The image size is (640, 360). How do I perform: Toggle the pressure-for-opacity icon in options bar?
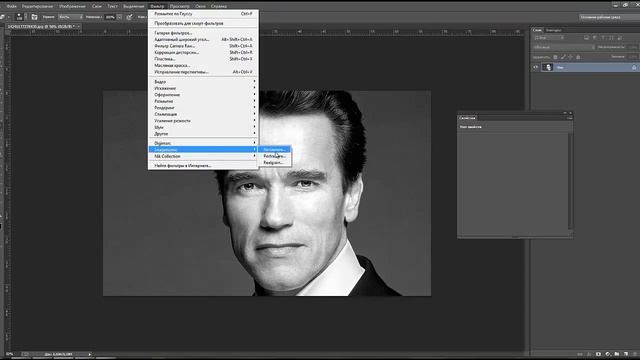click(x=129, y=17)
